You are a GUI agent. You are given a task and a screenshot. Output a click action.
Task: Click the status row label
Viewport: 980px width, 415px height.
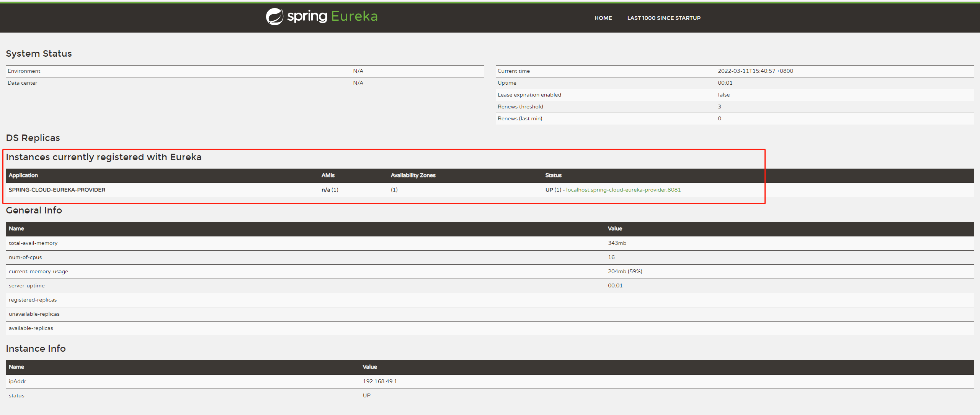pos(16,395)
